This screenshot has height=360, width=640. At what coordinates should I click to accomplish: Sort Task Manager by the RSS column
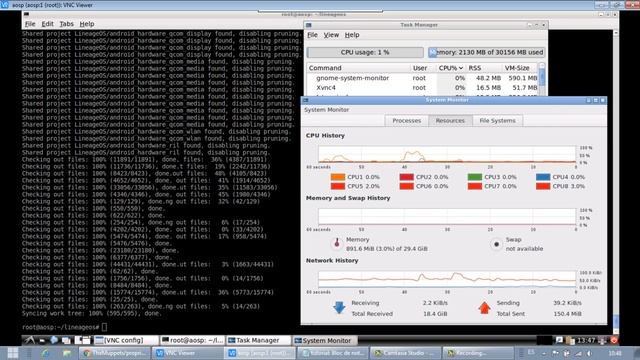484,68
